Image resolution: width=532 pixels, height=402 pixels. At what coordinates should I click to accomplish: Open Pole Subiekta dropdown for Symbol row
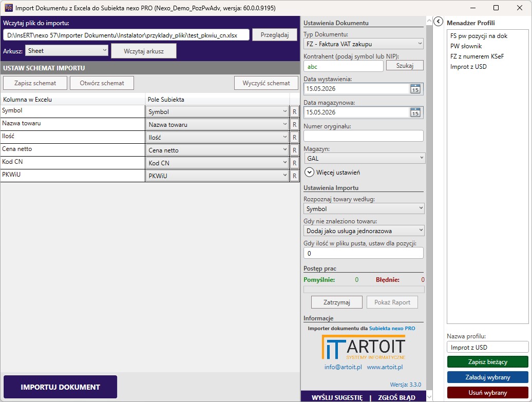(x=217, y=111)
